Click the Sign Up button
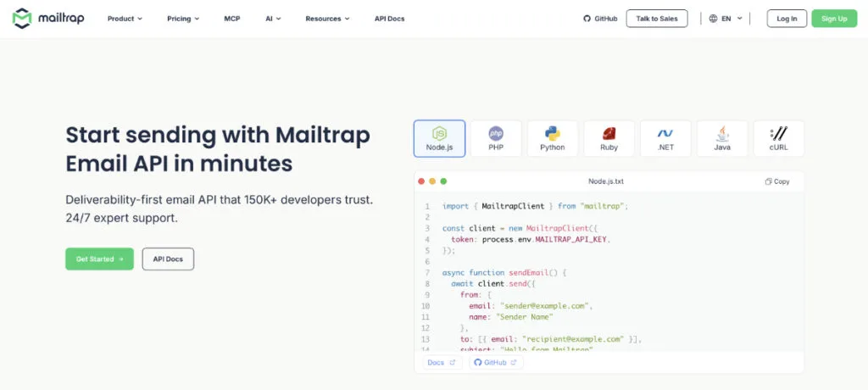 [834, 19]
